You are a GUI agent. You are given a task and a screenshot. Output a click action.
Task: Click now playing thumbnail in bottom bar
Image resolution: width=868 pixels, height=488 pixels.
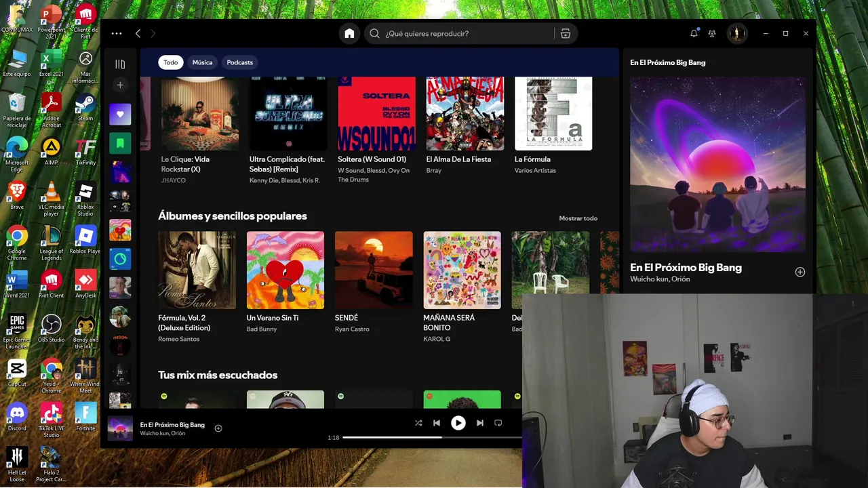[120, 428]
